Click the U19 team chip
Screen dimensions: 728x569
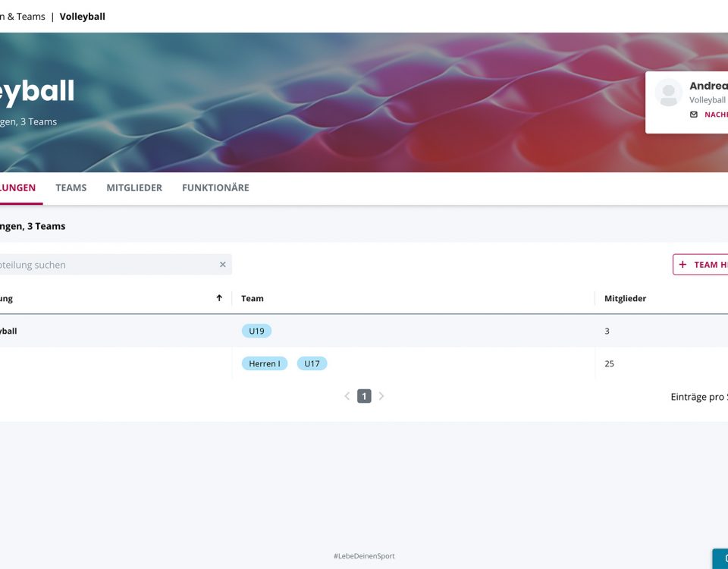click(x=256, y=331)
